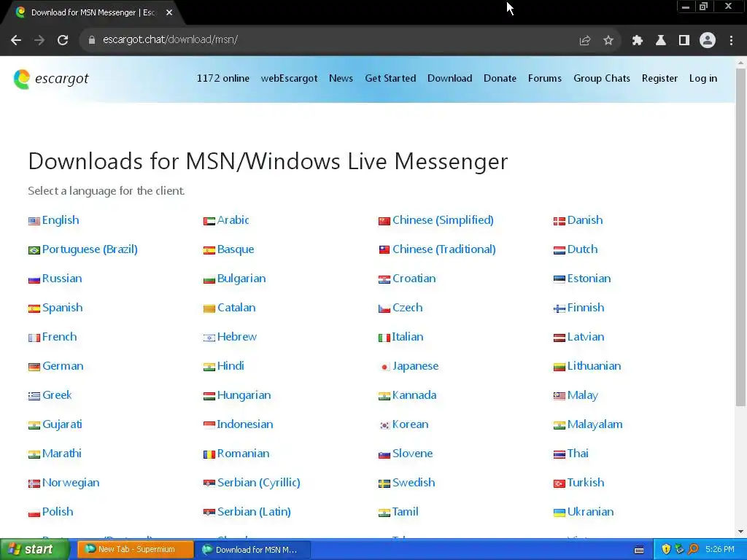Viewport: 747px width, 560px height.
Task: Pick Chinese (Simplified) language
Action: (x=443, y=220)
